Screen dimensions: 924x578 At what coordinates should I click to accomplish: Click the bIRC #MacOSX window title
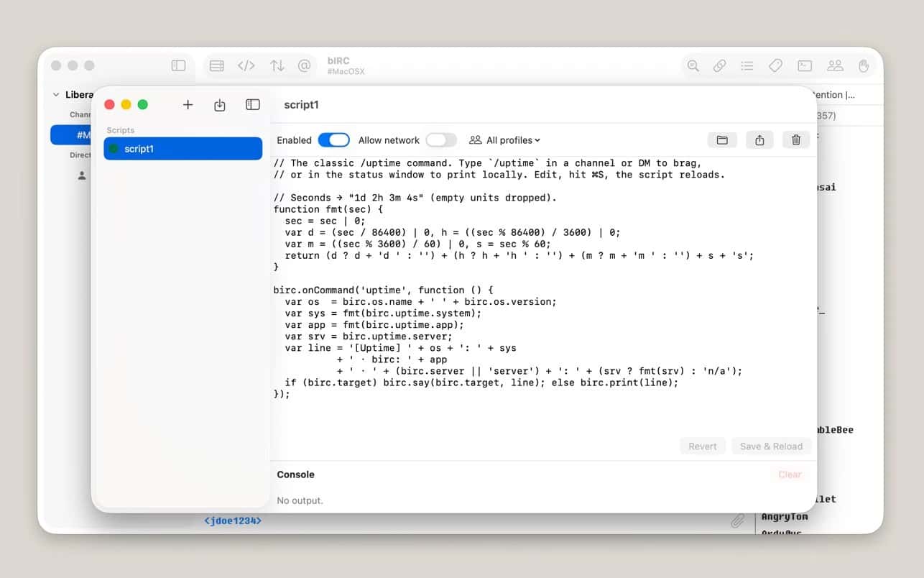346,66
